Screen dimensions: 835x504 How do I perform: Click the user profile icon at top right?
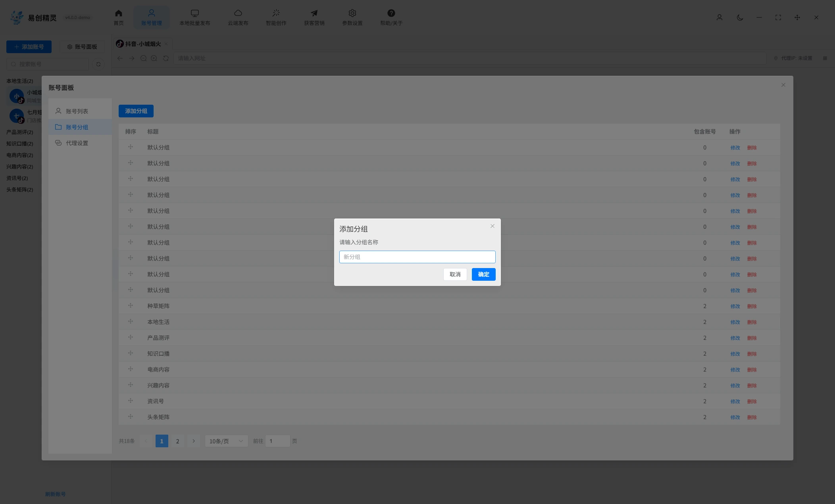pyautogui.click(x=719, y=17)
